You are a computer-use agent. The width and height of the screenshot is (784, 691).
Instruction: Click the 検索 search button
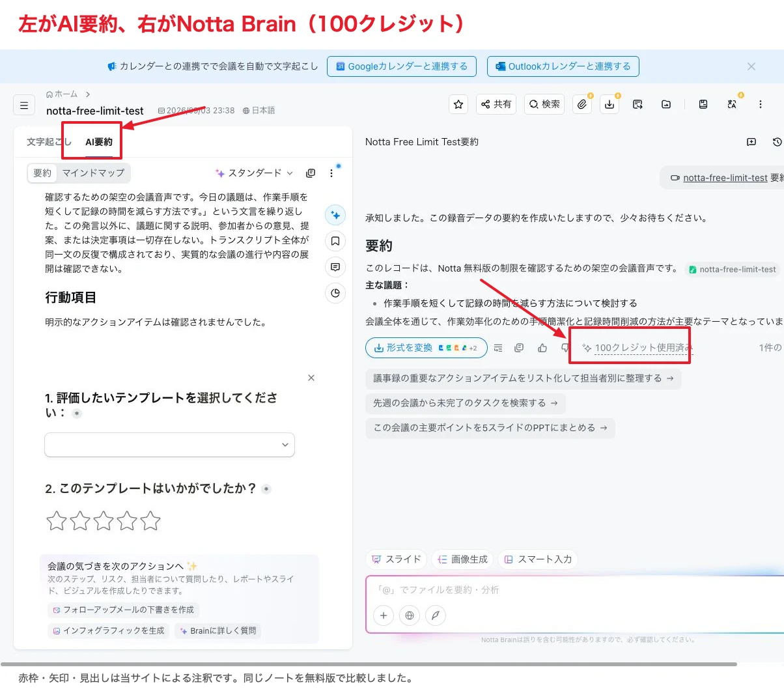click(x=545, y=104)
